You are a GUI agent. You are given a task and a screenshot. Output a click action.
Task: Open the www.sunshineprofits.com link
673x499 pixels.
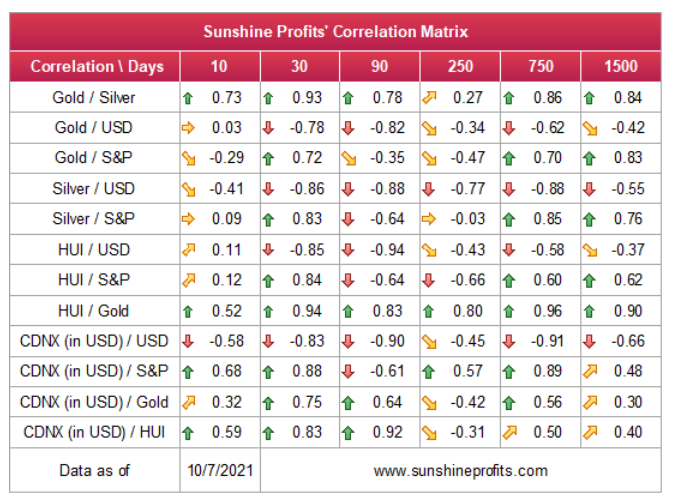[461, 471]
